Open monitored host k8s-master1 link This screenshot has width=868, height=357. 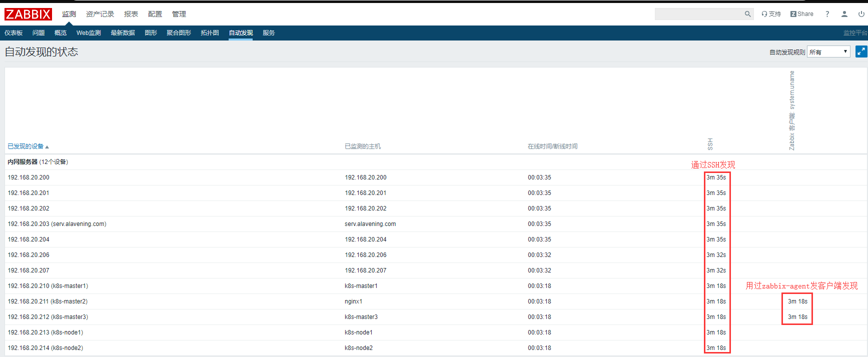361,286
